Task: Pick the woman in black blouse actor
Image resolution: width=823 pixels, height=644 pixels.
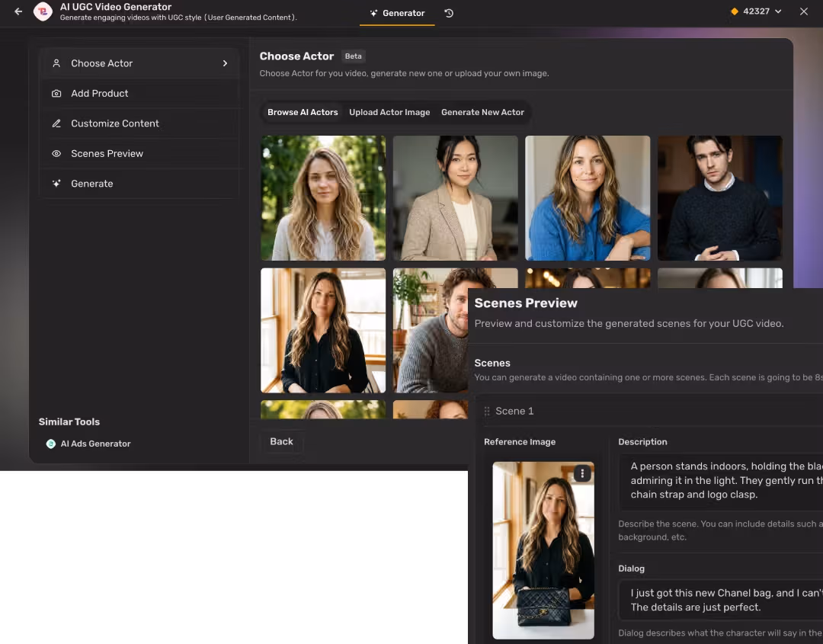Action: coord(323,330)
